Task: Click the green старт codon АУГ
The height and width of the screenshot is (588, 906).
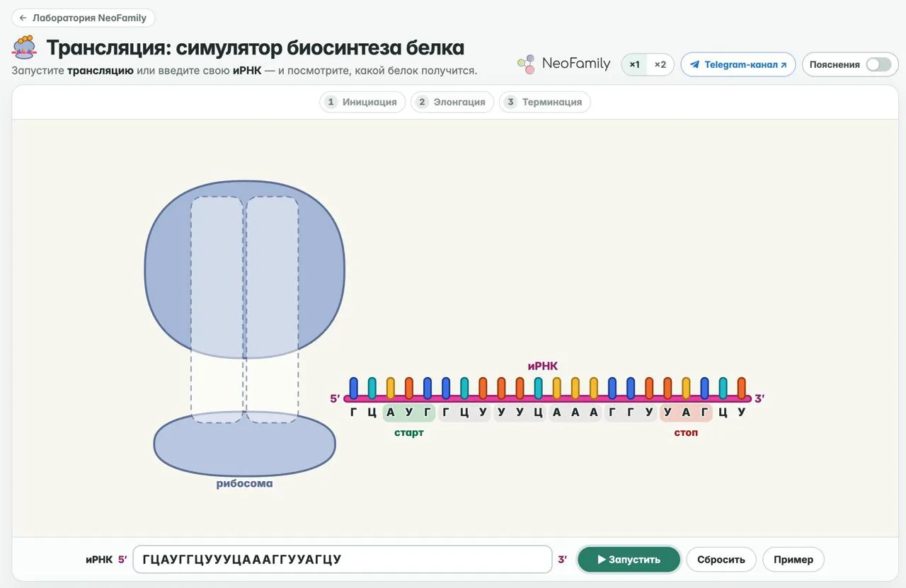Action: point(409,413)
